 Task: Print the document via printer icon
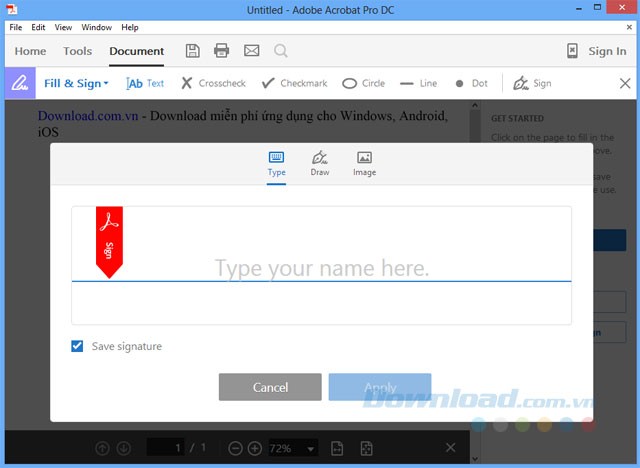pyautogui.click(x=222, y=51)
